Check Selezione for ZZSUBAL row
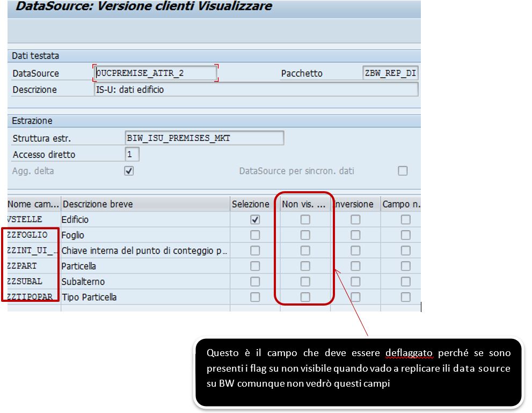The height and width of the screenshot is (413, 532). tap(255, 281)
